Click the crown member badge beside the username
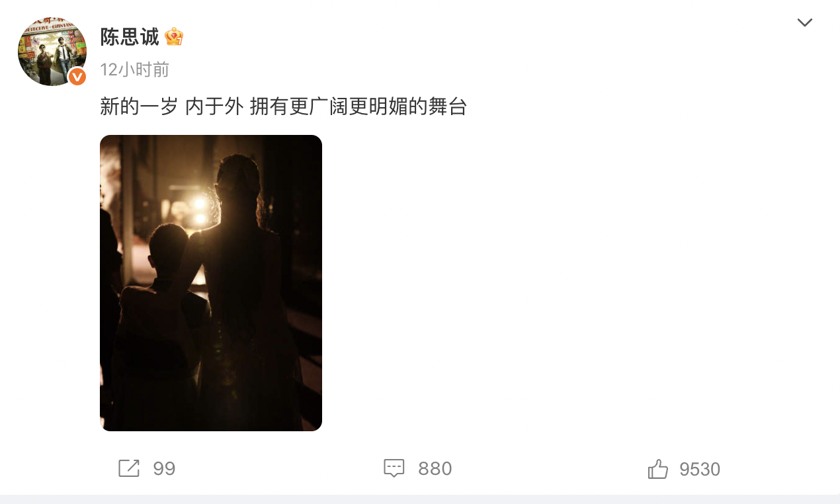 tap(174, 37)
